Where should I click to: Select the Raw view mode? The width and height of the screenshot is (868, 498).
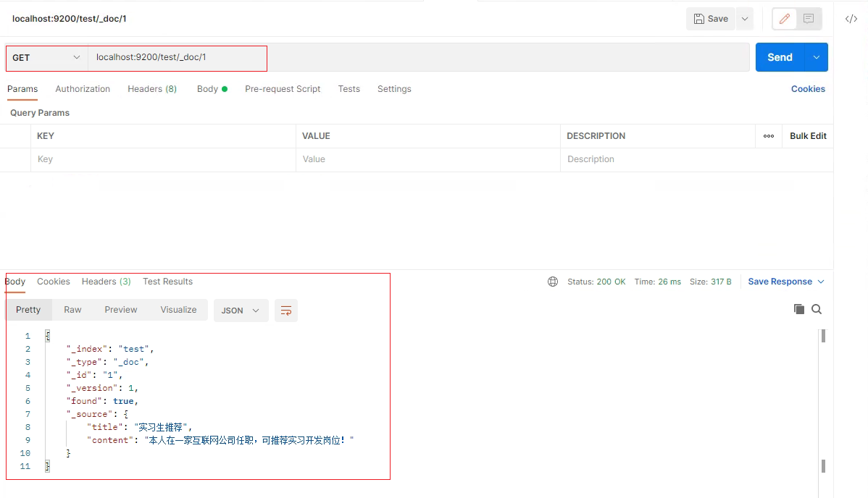pyautogui.click(x=72, y=310)
